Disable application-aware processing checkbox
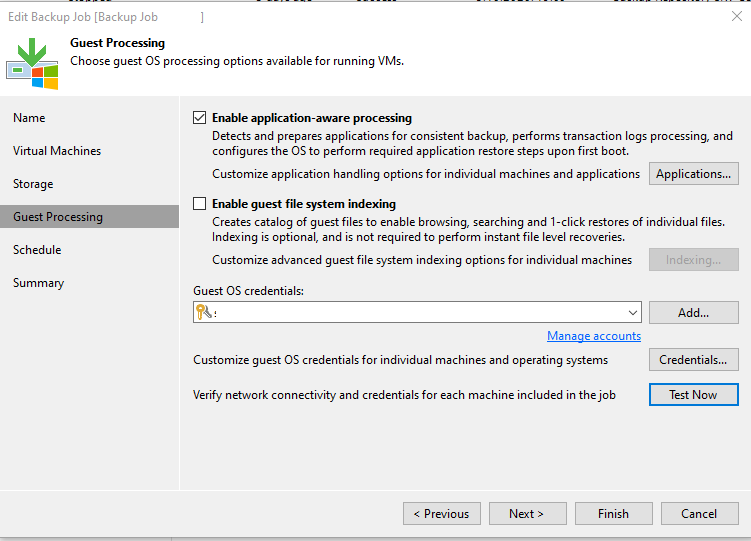 click(x=200, y=118)
